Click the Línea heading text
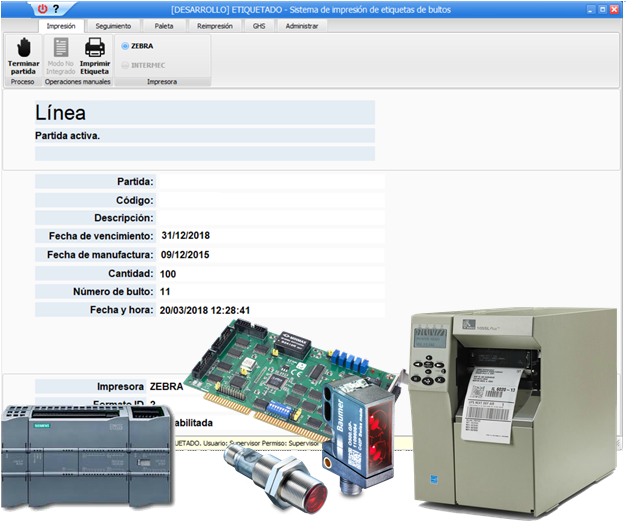Screen dimensions: 628x522 [60, 113]
